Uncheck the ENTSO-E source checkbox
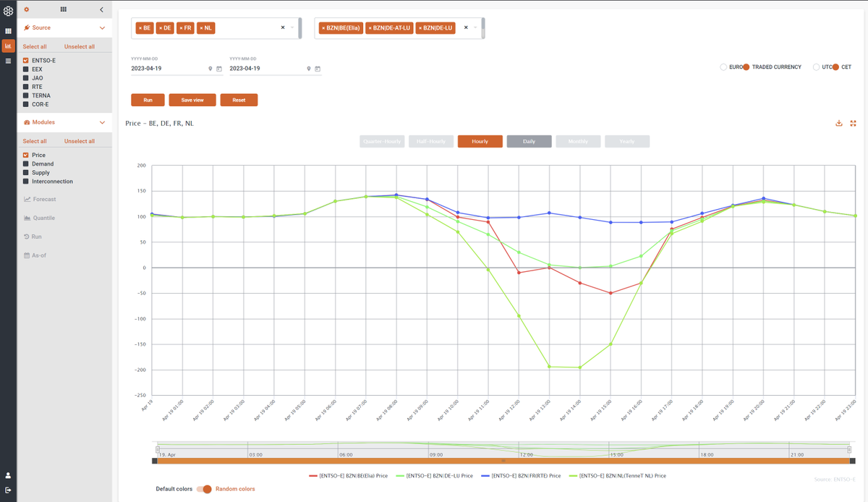868x502 pixels. click(26, 61)
